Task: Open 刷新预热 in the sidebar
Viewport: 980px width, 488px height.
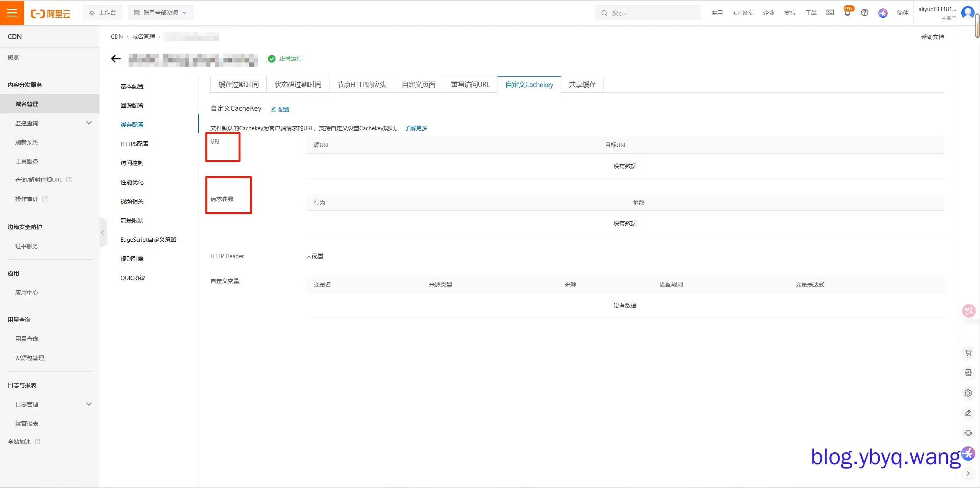Action: [x=27, y=142]
